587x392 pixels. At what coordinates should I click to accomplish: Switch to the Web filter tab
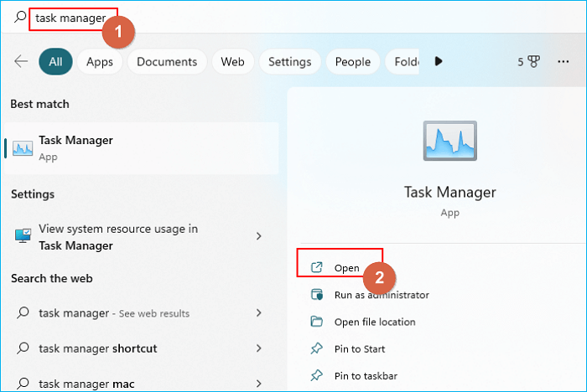pos(232,62)
